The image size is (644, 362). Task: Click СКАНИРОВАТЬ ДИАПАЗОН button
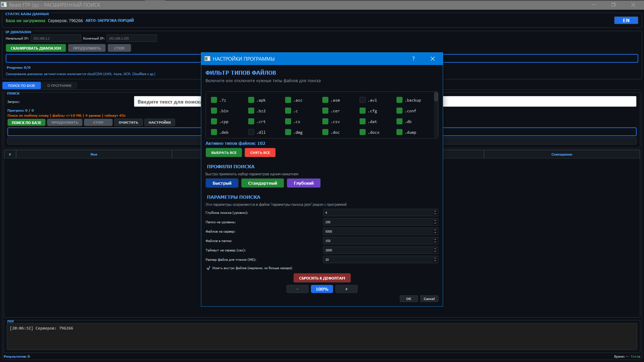point(36,48)
